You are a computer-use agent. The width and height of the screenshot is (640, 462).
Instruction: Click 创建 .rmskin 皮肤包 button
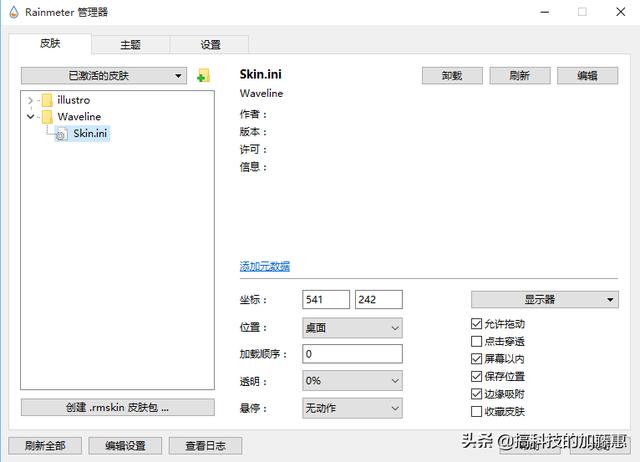coord(118,407)
